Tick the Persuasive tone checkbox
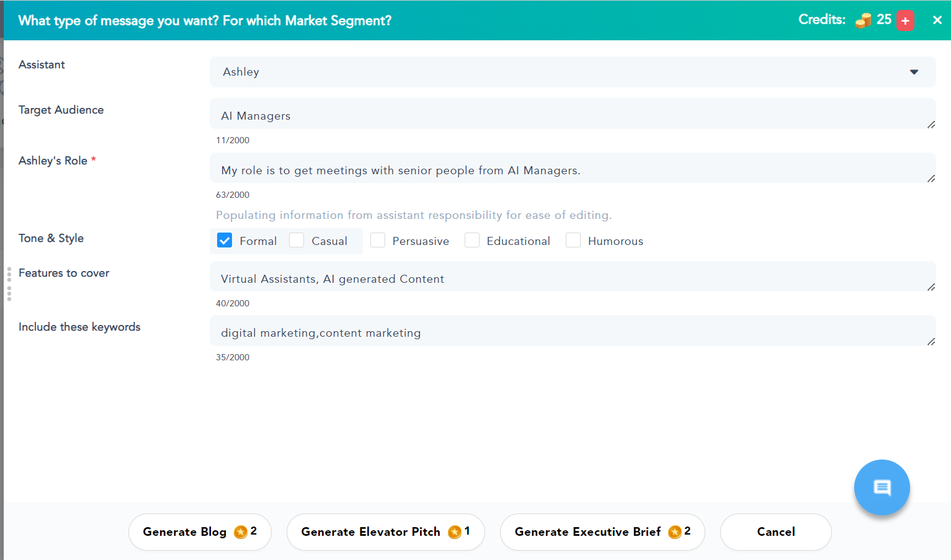Image resolution: width=951 pixels, height=560 pixels. tap(378, 241)
